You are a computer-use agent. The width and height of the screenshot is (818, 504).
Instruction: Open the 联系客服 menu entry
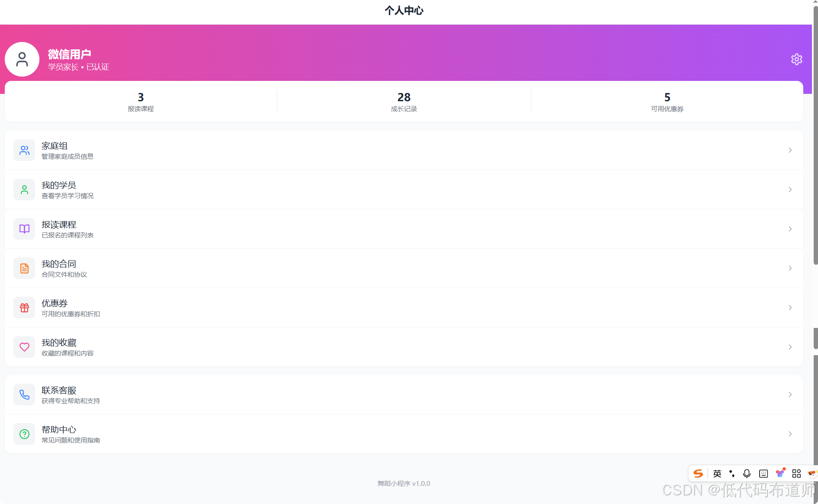(404, 395)
